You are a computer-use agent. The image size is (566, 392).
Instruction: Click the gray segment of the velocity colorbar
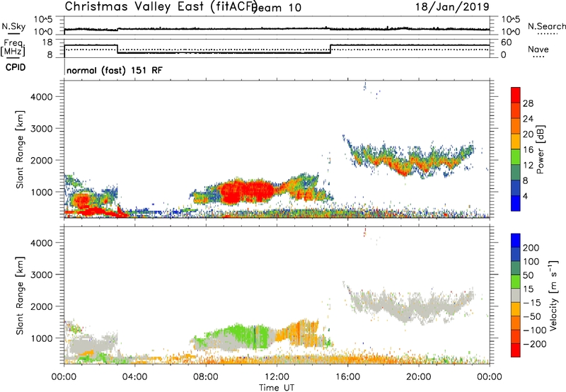[x=516, y=295]
